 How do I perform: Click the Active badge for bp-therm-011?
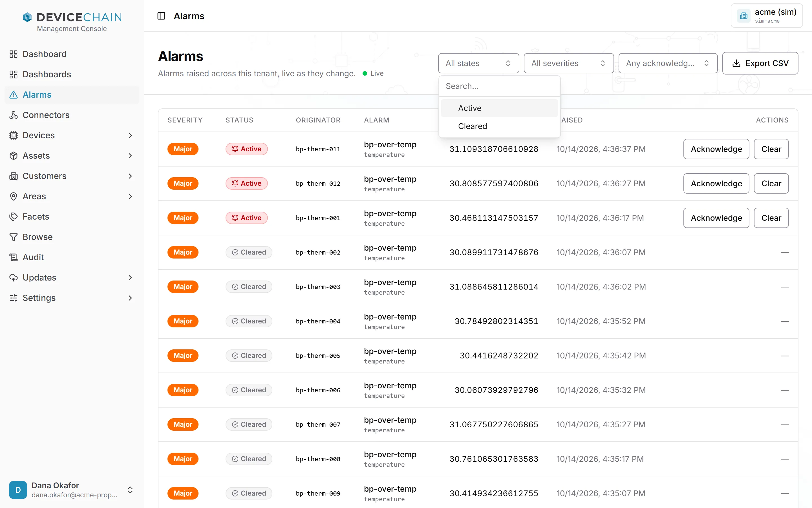click(247, 149)
